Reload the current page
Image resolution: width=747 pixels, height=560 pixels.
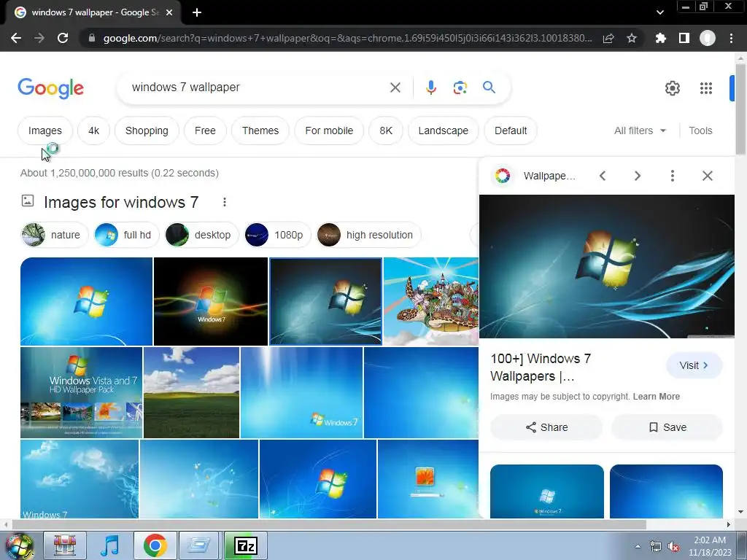63,38
